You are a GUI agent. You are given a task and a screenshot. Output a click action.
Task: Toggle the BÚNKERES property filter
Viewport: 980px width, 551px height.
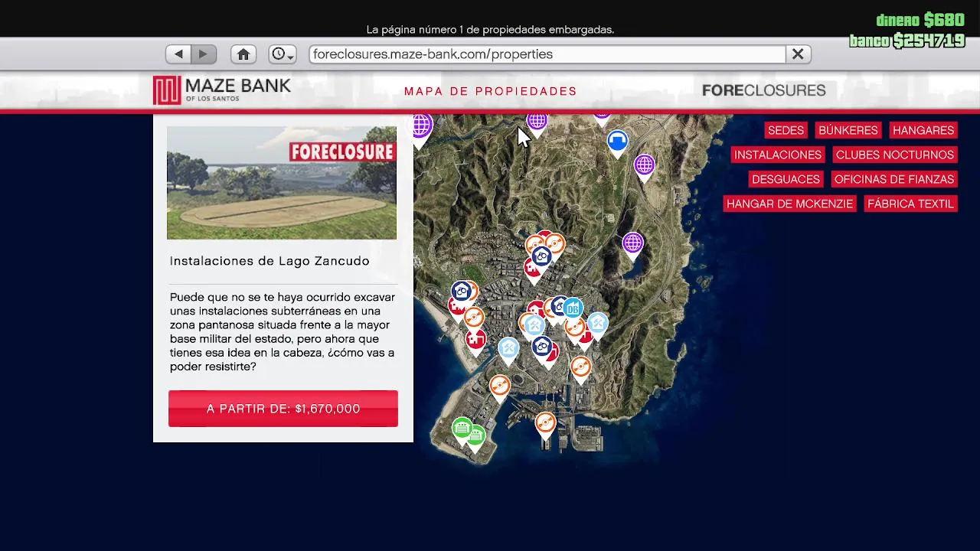[x=848, y=130]
